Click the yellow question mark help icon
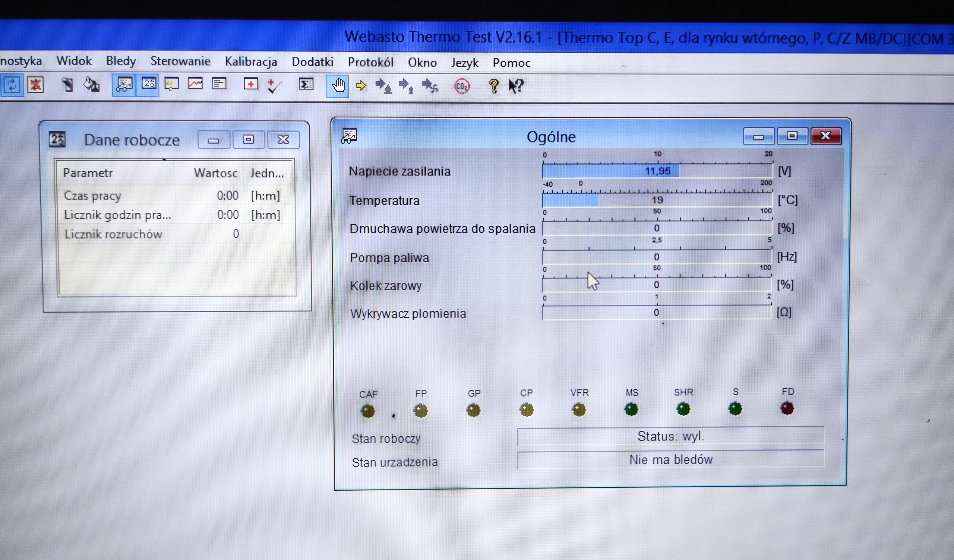 pos(493,86)
